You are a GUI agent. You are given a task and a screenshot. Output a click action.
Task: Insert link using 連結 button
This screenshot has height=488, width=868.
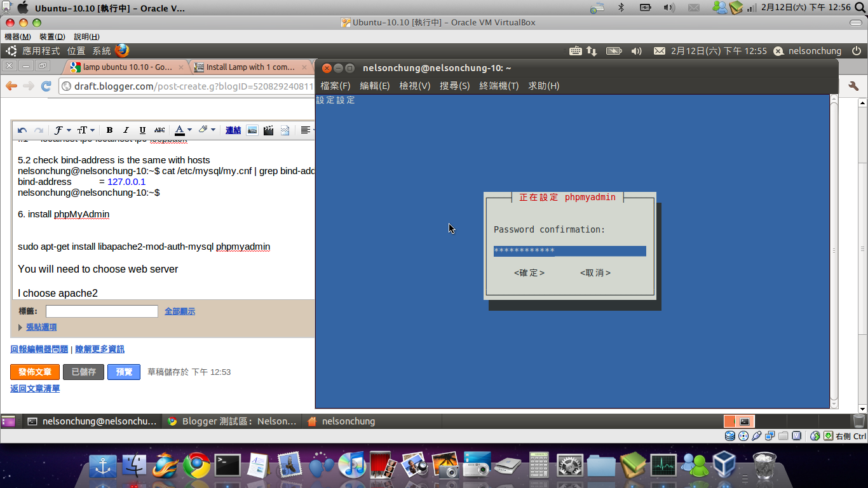233,130
